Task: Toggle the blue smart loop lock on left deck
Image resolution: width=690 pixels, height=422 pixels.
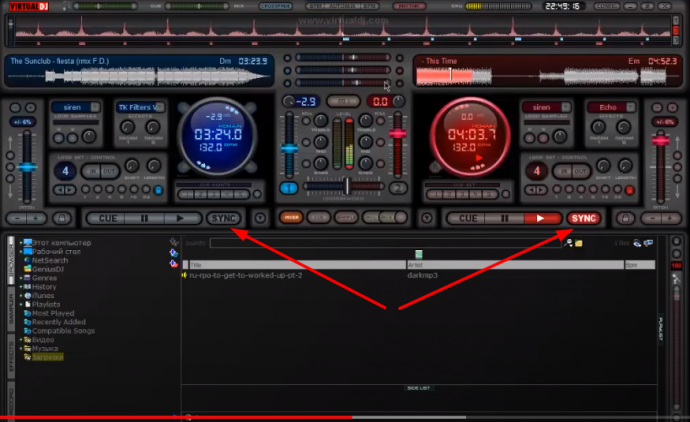Action: pyautogui.click(x=158, y=190)
